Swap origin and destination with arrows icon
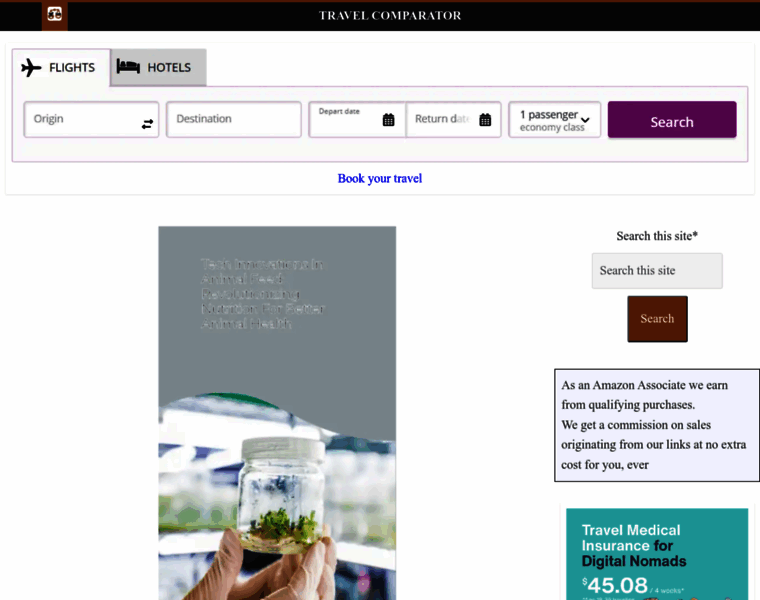 tap(147, 124)
